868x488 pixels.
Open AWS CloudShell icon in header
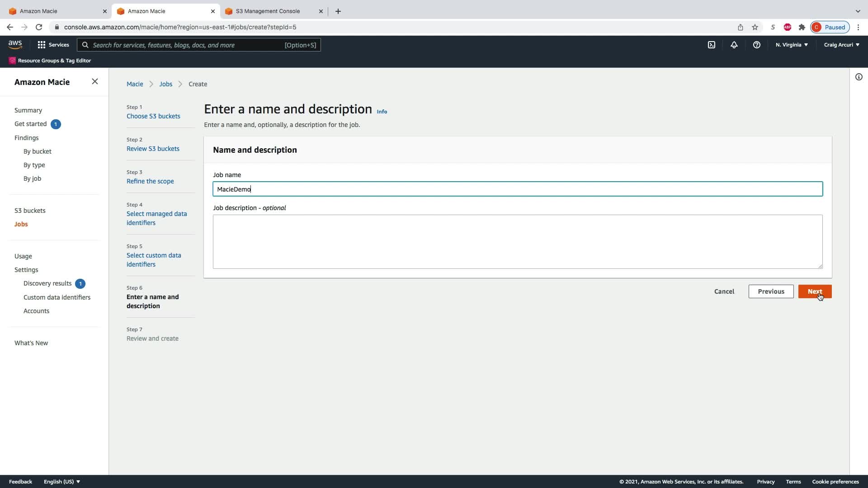(x=712, y=45)
